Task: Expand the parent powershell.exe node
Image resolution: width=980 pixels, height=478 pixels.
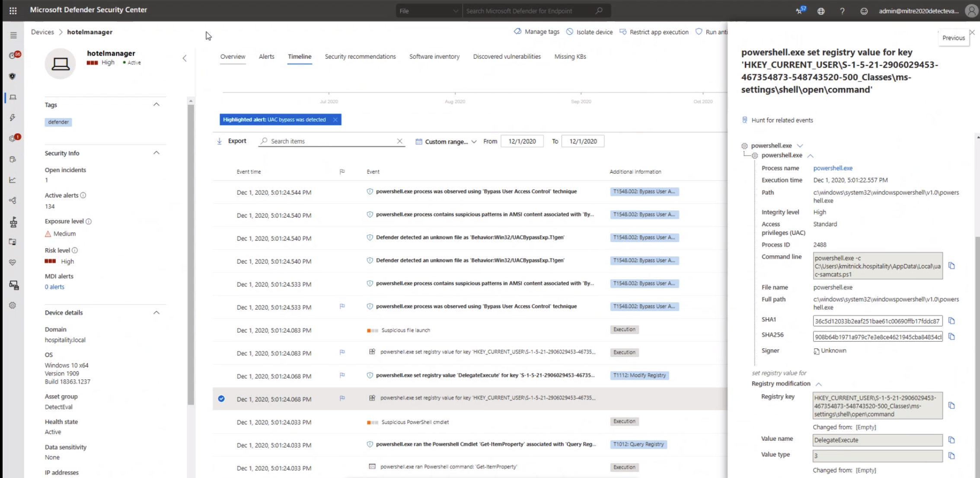Action: (800, 146)
